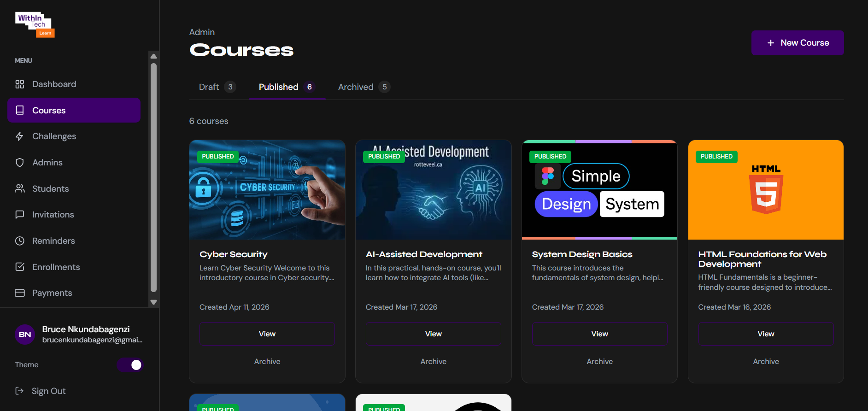Click the user name Bruce Nkundabagenzi

coord(86,329)
